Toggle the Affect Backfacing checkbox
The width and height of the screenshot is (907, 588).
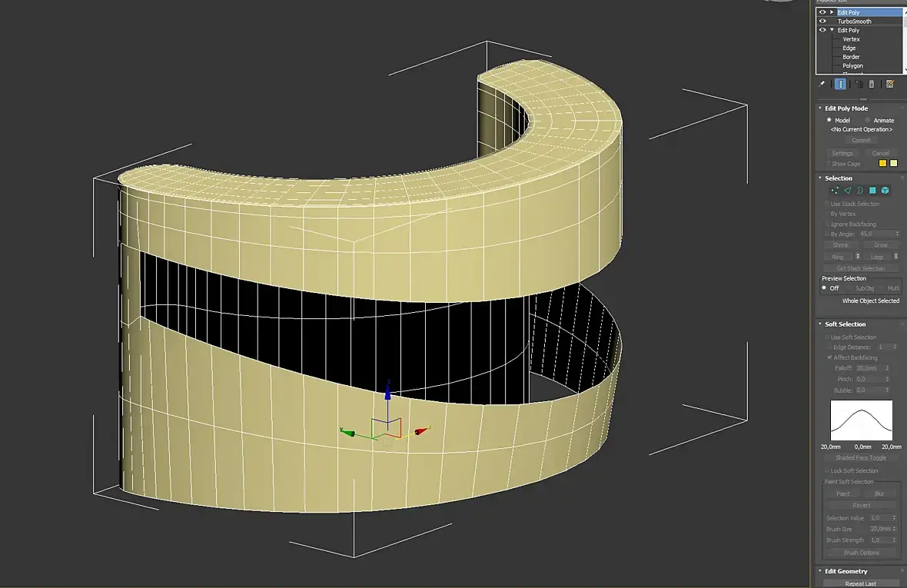pos(829,357)
